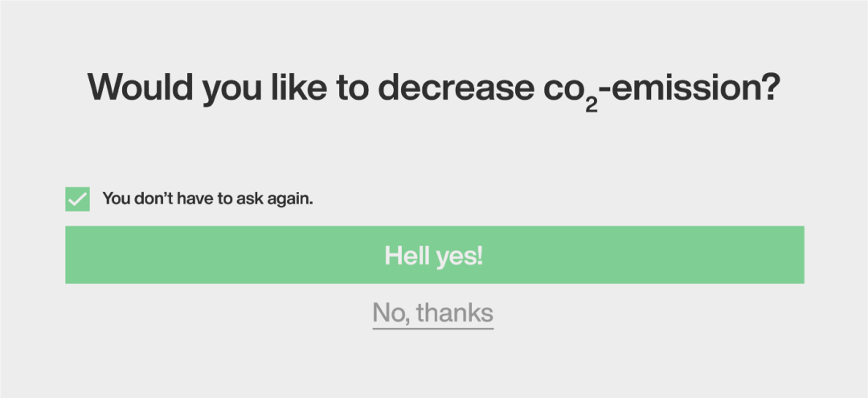Click the word "No," in the underlined link
The width and height of the screenshot is (868, 398).
point(391,313)
